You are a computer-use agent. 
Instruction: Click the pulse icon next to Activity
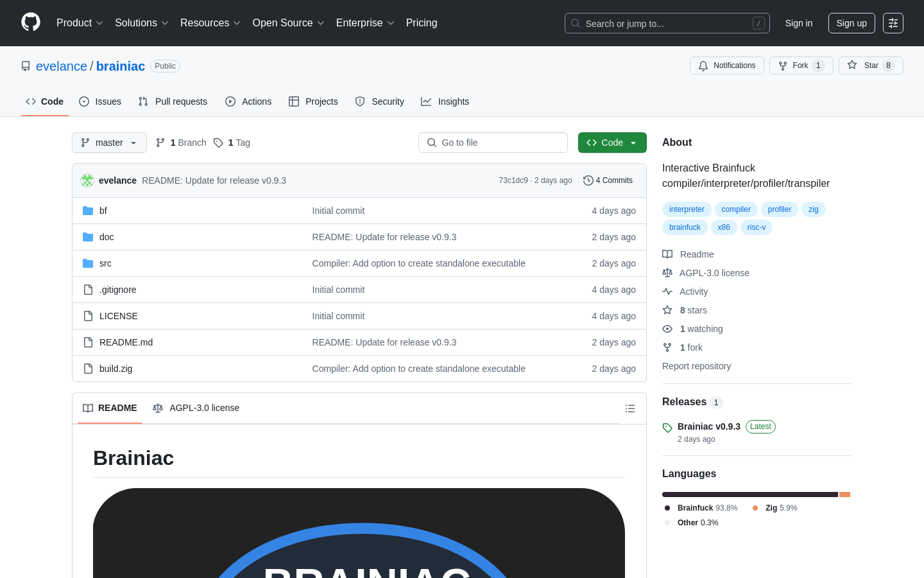pos(667,292)
